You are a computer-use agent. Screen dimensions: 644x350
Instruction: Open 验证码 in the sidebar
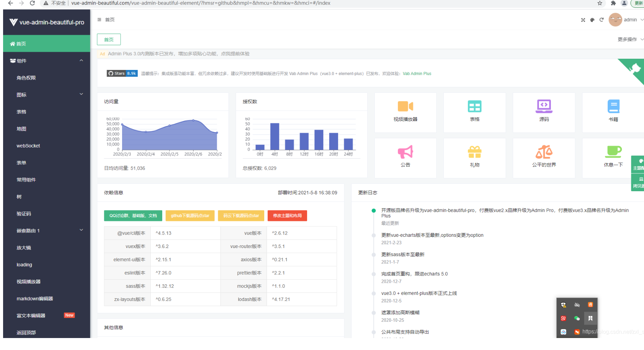tap(47, 214)
